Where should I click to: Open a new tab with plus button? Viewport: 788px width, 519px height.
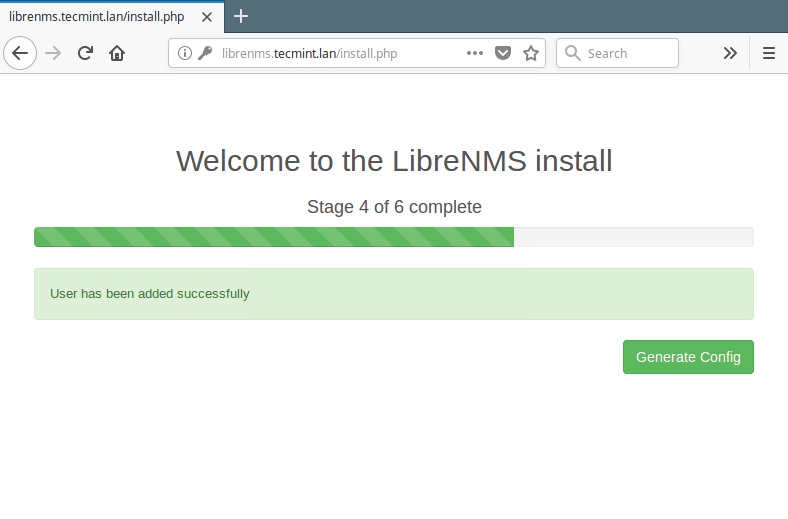click(241, 16)
